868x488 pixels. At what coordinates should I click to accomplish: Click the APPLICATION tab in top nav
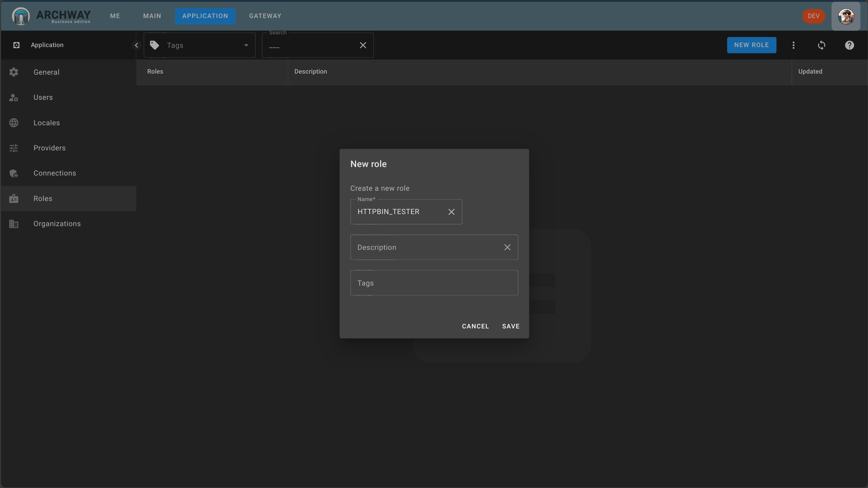point(205,16)
